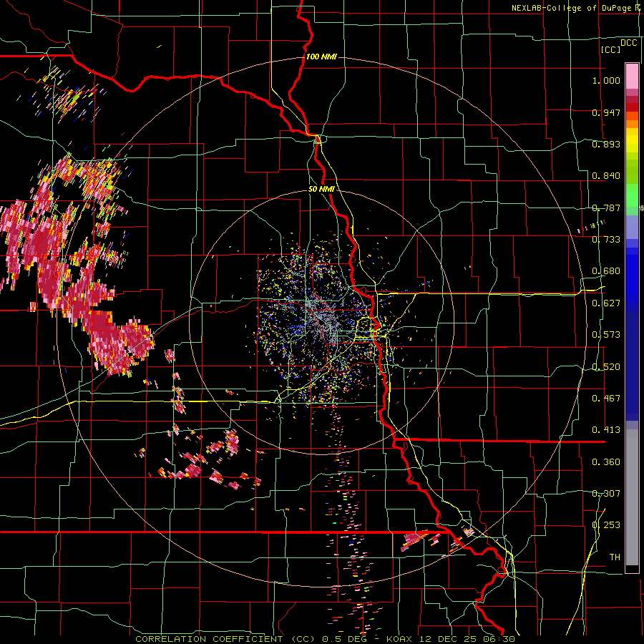644x644 pixels.
Task: Click the 0.840 legend value
Action: [x=606, y=176]
